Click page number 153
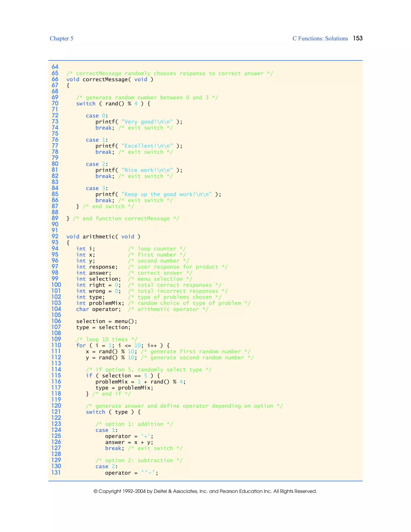The width and height of the screenshot is (411, 532). (x=357, y=38)
